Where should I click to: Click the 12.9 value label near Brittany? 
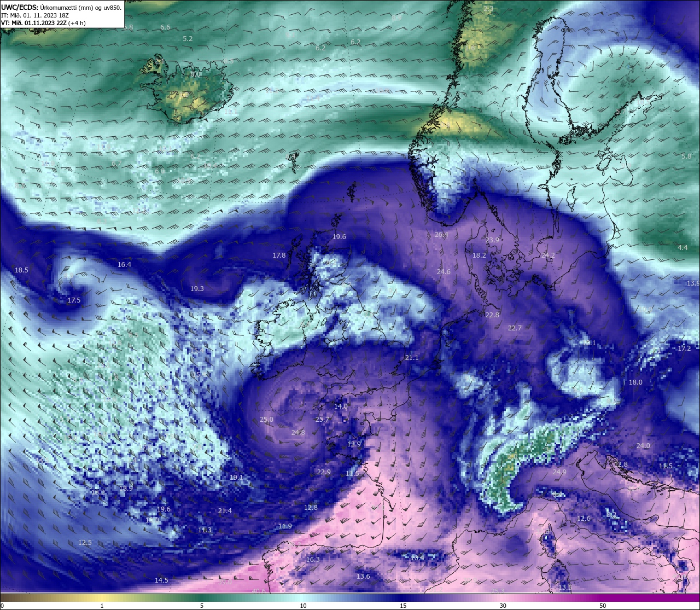[354, 444]
